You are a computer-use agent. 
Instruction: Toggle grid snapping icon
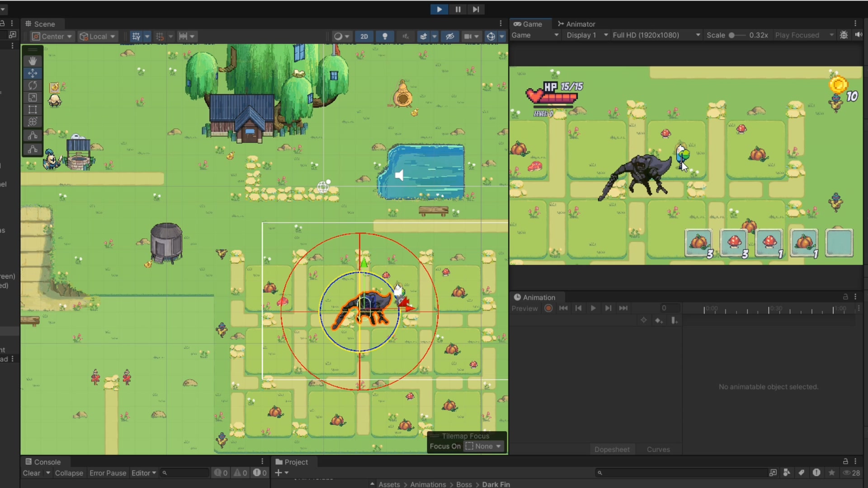click(160, 36)
